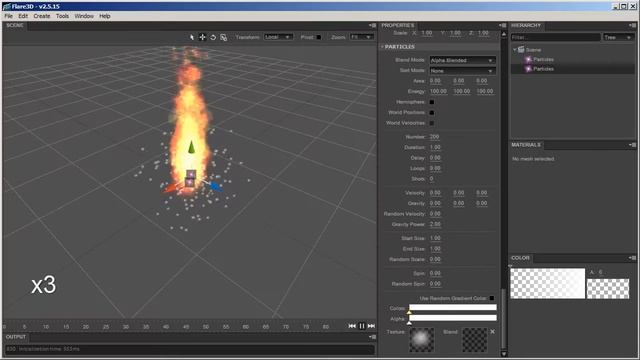Click the large gradient preview in Color panel

[547, 283]
